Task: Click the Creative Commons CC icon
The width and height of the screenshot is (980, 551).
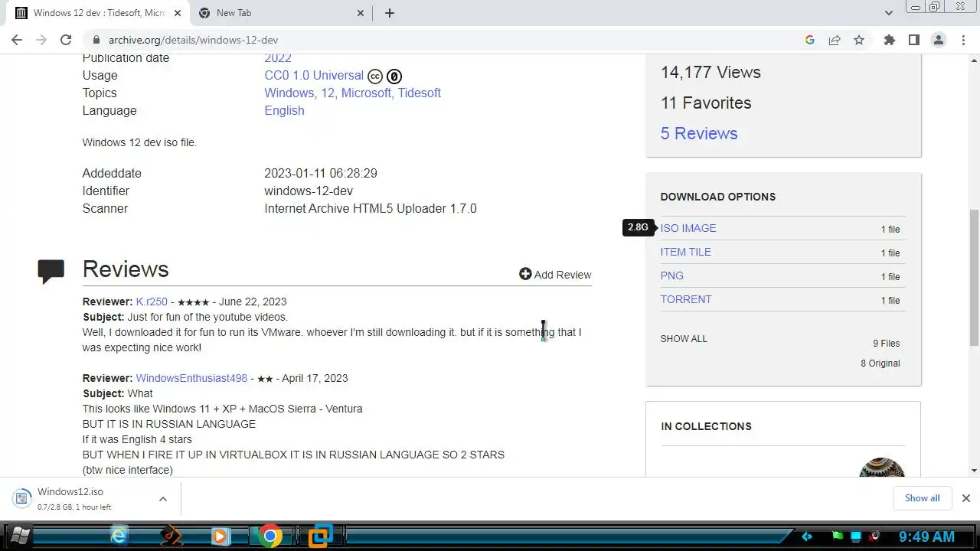Action: tap(375, 76)
